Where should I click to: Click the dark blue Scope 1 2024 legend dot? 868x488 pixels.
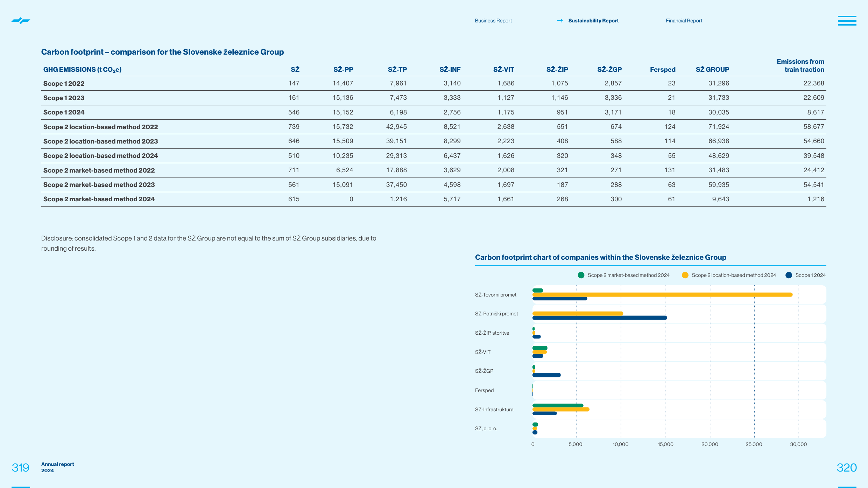point(789,275)
